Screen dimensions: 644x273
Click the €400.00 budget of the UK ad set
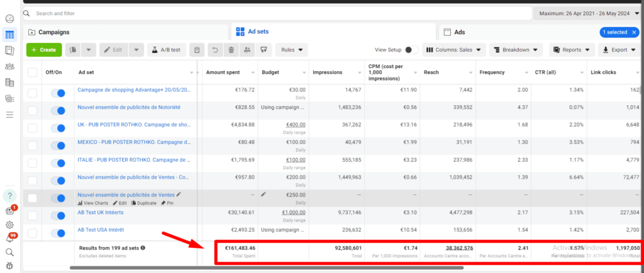pos(296,125)
